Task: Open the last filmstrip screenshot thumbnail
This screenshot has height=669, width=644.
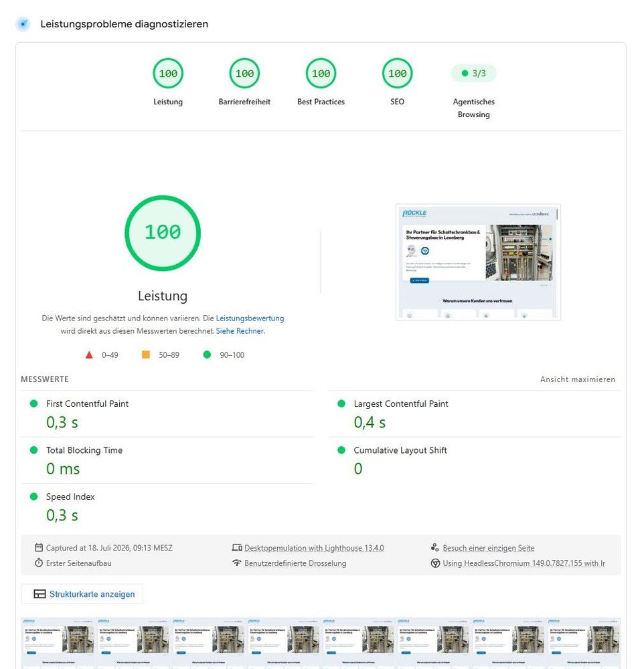Action: point(583,643)
